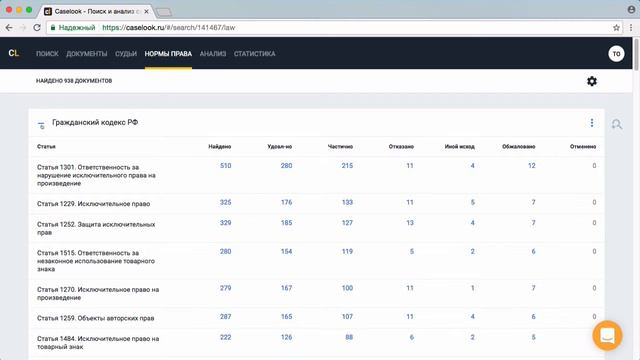Click the НАЙДЕНО 938 ДОКУМЕНТОВ label
The image size is (640, 360).
point(74,81)
